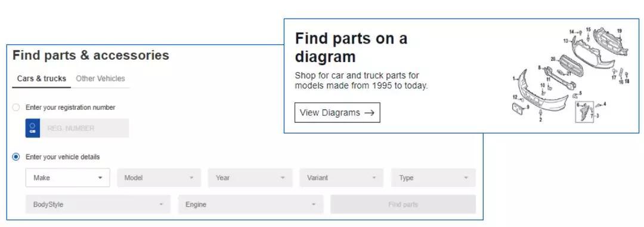
Task: Expand the Engine dropdown
Action: click(250, 204)
